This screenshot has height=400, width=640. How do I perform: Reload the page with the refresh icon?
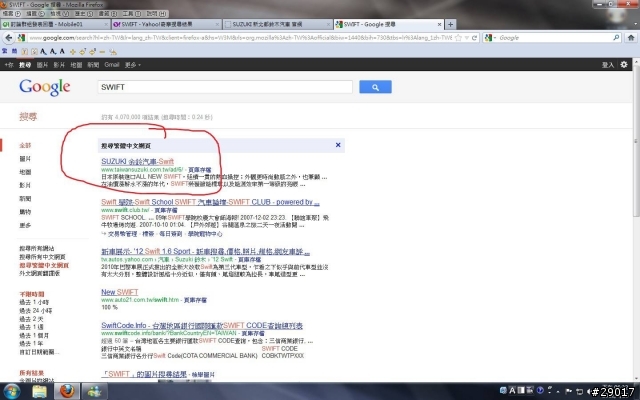[x=474, y=38]
